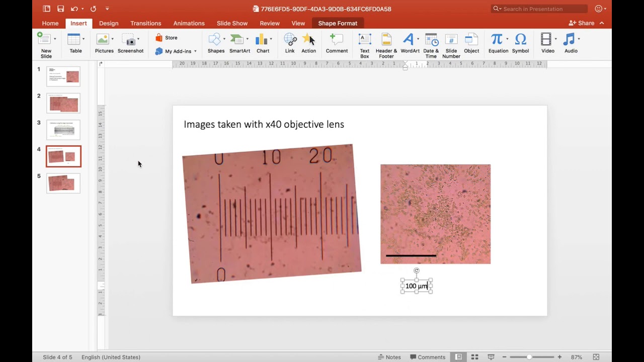644x362 pixels.
Task: Click the Object icon
Action: [471, 39]
